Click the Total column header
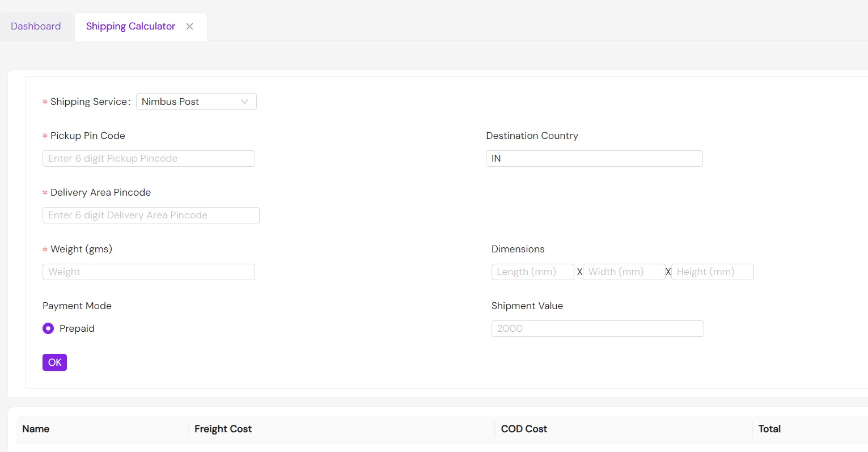Image resolution: width=868 pixels, height=452 pixels. 769,429
